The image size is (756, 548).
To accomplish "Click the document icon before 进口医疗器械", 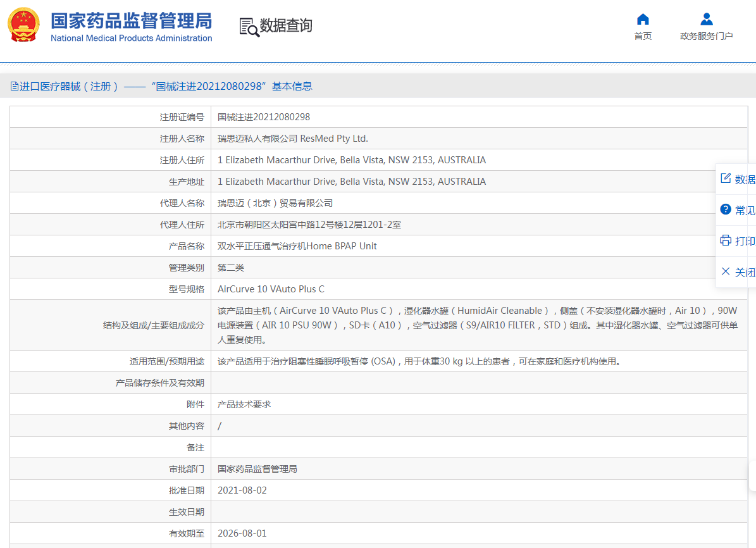I will click(x=15, y=86).
